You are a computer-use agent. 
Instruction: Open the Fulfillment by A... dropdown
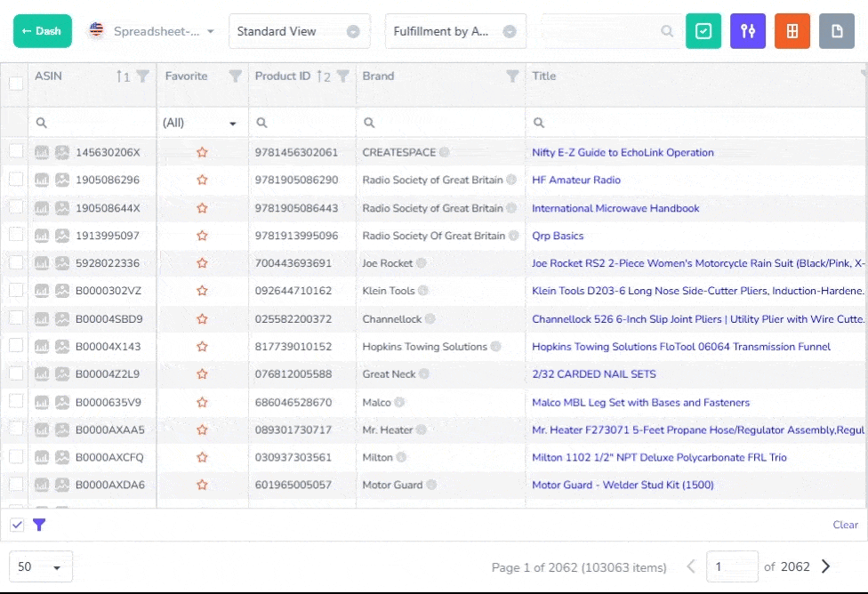click(x=454, y=30)
